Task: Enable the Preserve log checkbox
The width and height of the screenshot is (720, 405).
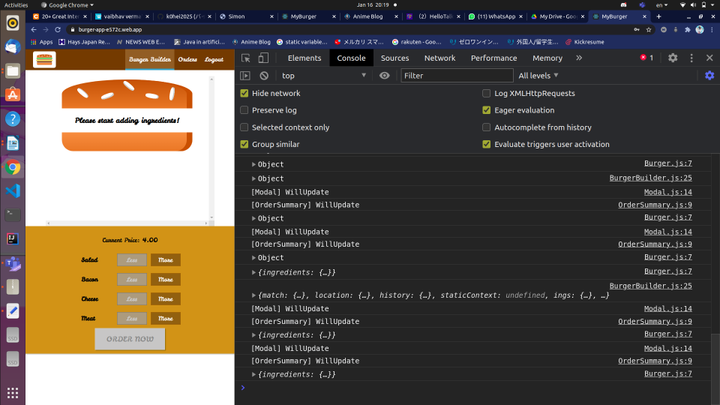Action: coord(245,110)
